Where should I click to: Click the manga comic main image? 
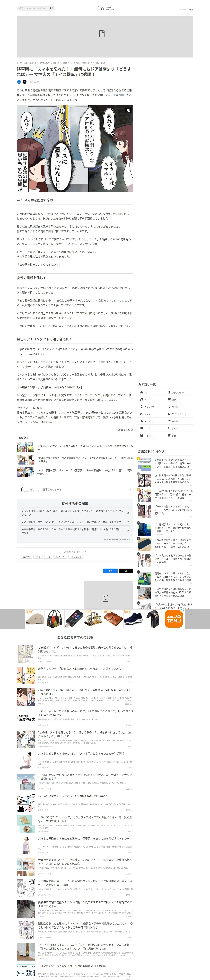pyautogui.click(x=75, y=149)
